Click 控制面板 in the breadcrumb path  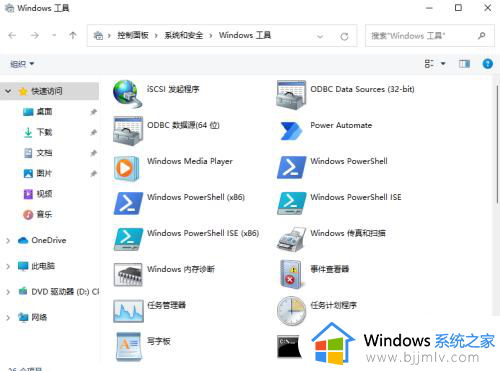click(133, 35)
